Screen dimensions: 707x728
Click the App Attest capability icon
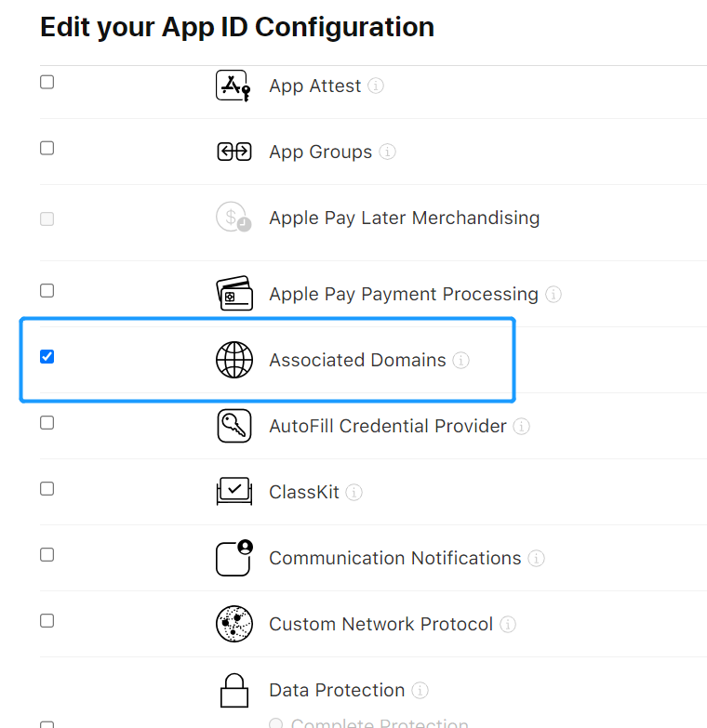coord(233,86)
